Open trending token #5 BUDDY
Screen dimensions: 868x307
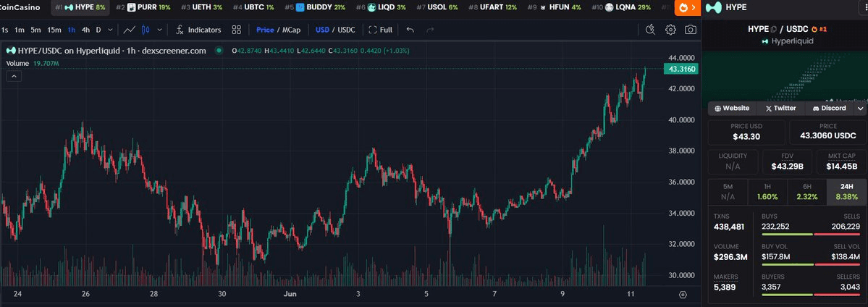315,8
